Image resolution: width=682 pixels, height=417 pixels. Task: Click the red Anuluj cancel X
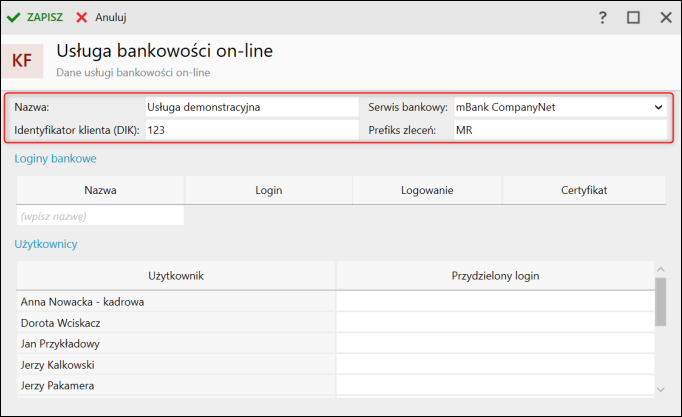pos(82,17)
